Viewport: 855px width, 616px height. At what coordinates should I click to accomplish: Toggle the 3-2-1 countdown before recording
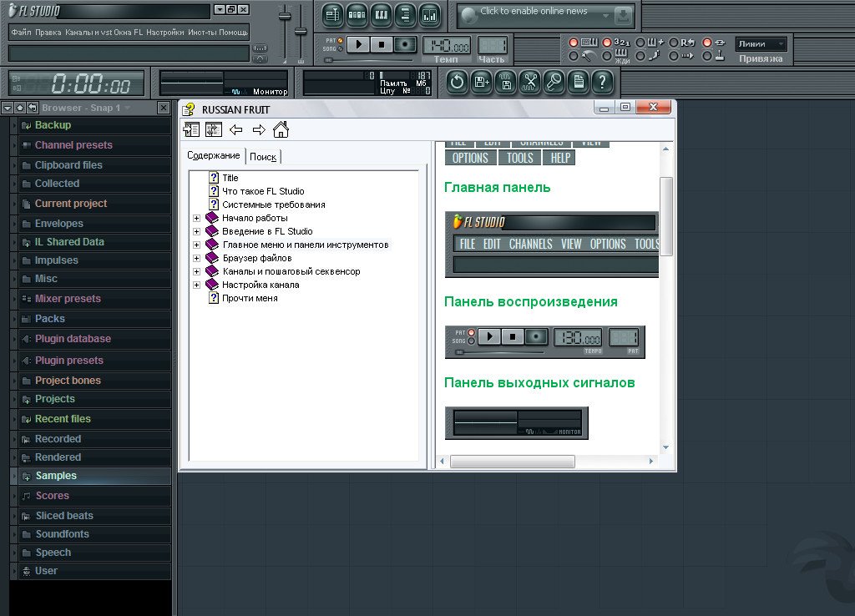(x=607, y=43)
